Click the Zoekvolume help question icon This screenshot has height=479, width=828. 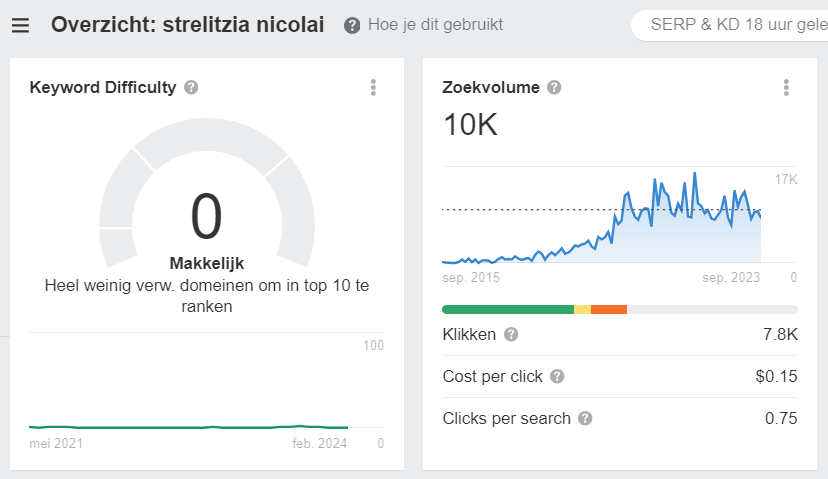point(554,87)
